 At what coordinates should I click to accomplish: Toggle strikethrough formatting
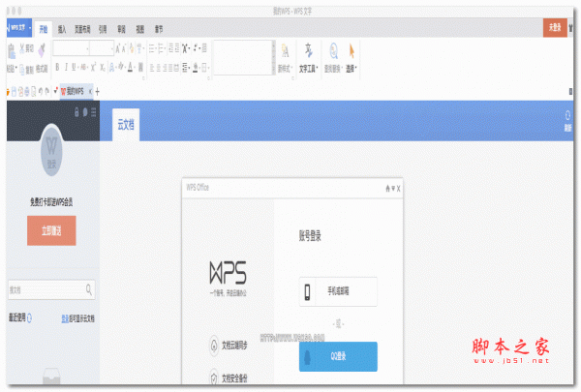tap(83, 67)
